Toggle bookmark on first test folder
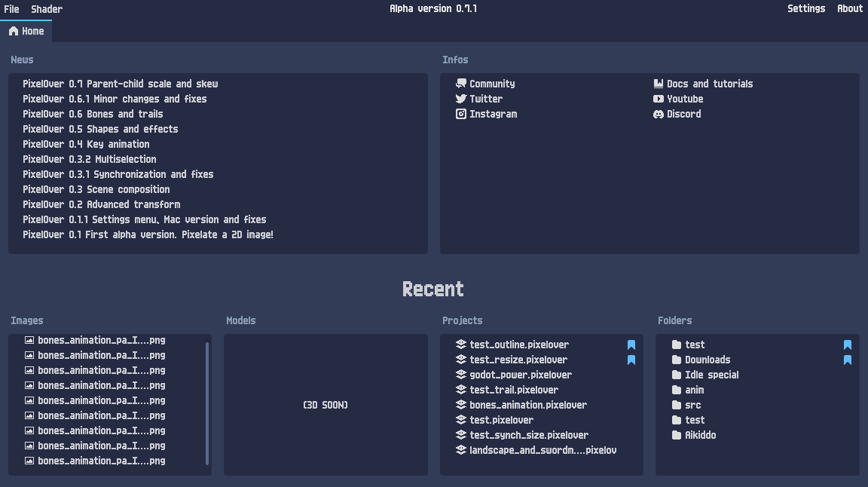 click(847, 345)
